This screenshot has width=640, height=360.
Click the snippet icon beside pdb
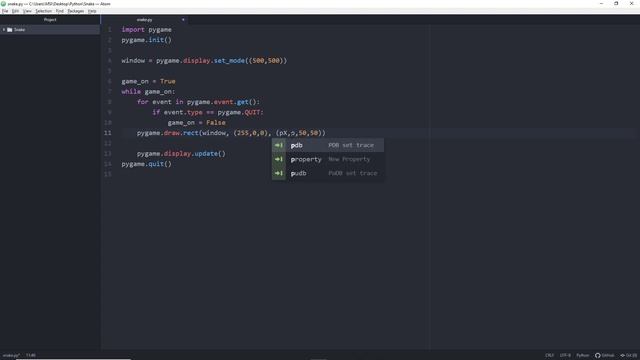pos(279,145)
